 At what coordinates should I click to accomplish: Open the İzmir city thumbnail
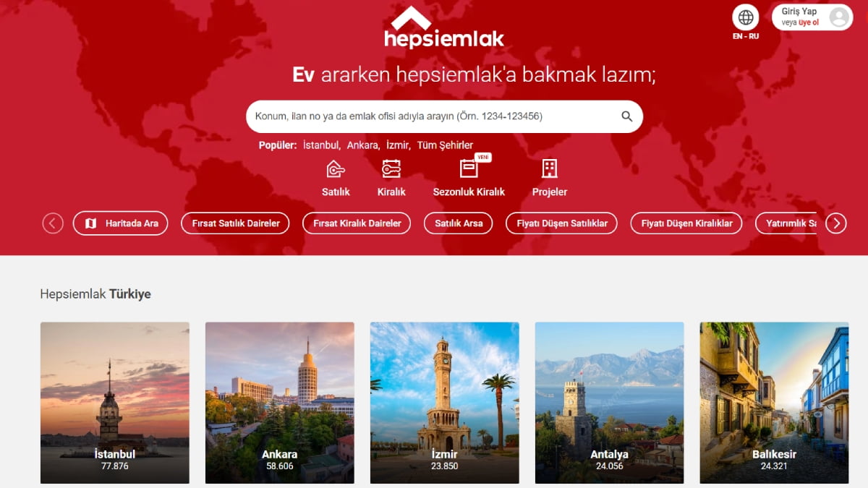[x=445, y=403]
